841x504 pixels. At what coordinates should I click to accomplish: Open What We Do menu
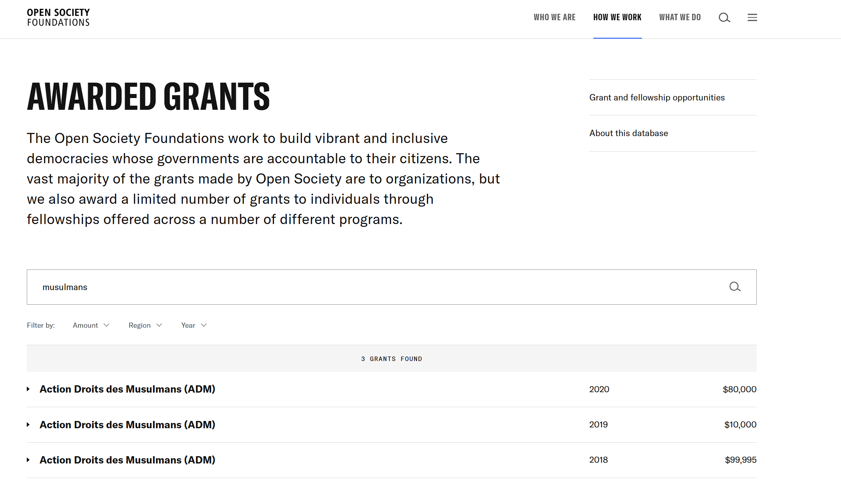coord(680,17)
